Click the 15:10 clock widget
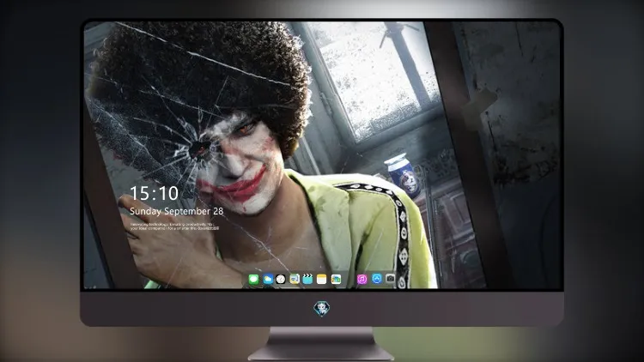Viewport: 644px width, 362px height. (154, 193)
